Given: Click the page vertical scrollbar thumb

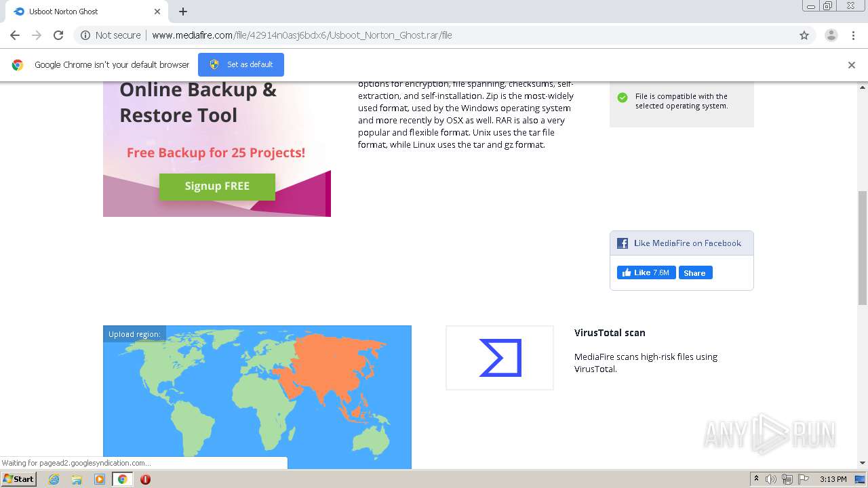Looking at the screenshot, I should pos(863,247).
